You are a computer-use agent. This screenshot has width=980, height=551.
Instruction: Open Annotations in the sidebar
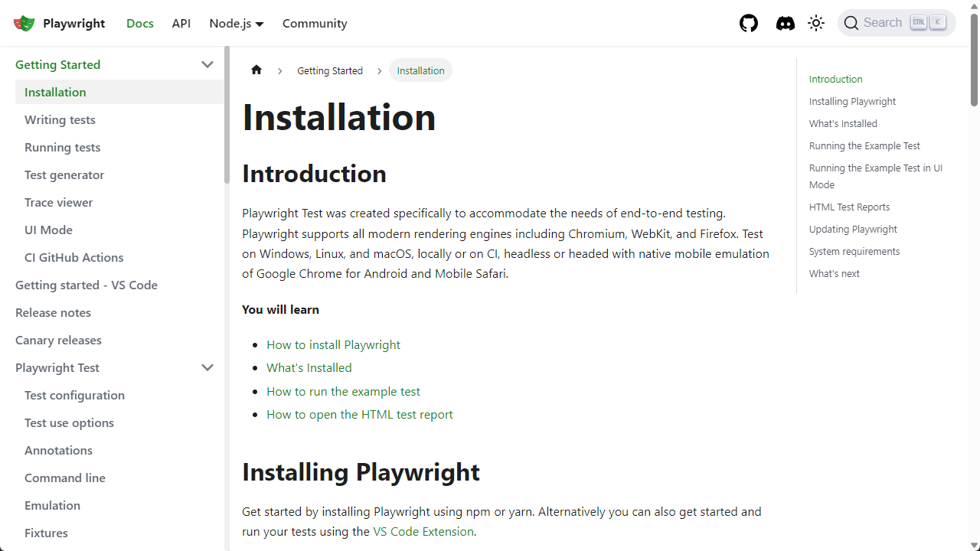click(119, 450)
